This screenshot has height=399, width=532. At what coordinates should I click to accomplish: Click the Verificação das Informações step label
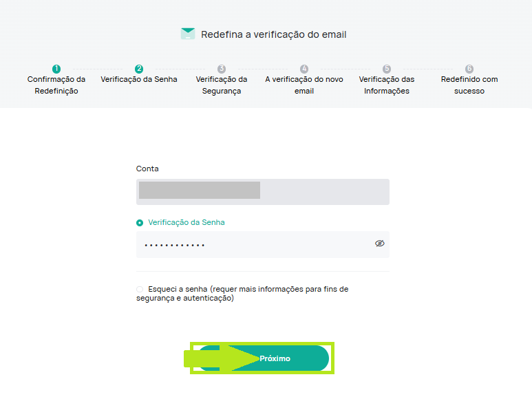coord(387,85)
